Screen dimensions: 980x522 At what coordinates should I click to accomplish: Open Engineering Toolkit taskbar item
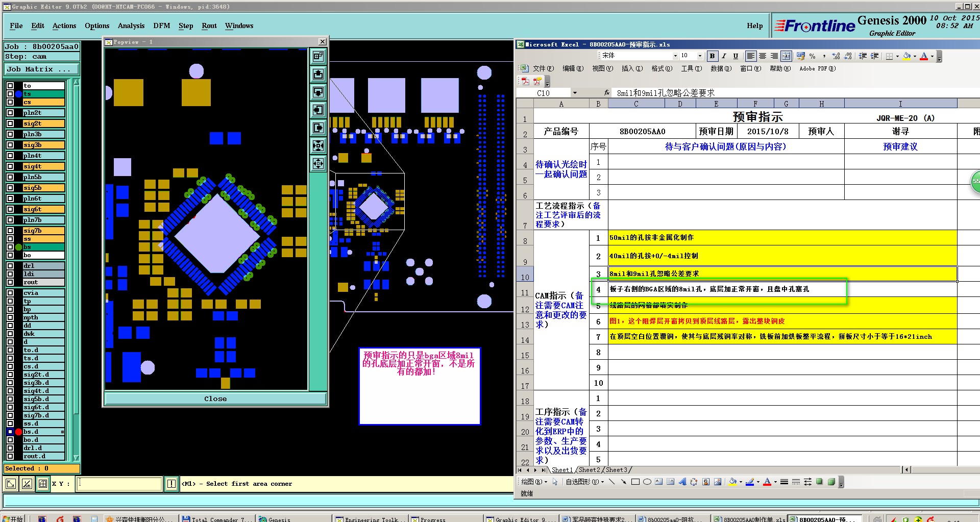pos(371,519)
